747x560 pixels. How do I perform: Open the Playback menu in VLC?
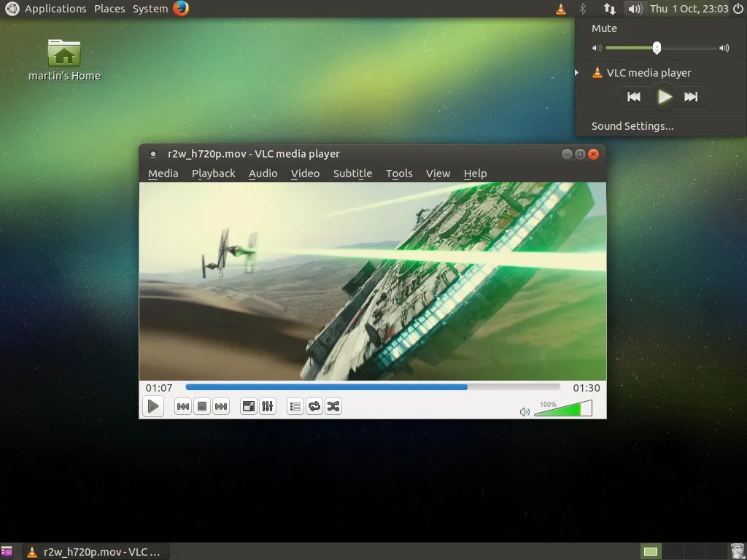(213, 174)
